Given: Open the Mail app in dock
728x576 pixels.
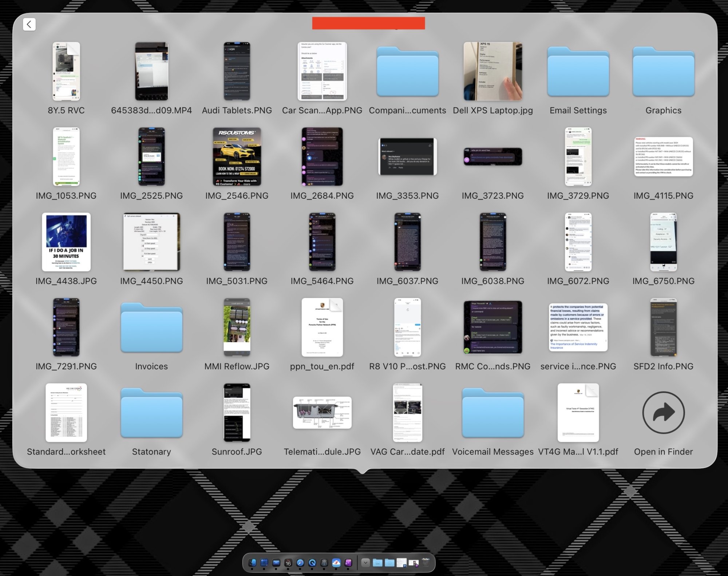Looking at the screenshot, I should [276, 563].
